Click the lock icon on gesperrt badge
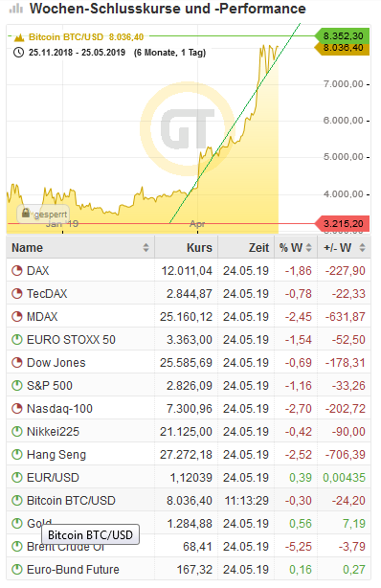Viewport: 381px width, 588px height. (x=26, y=214)
